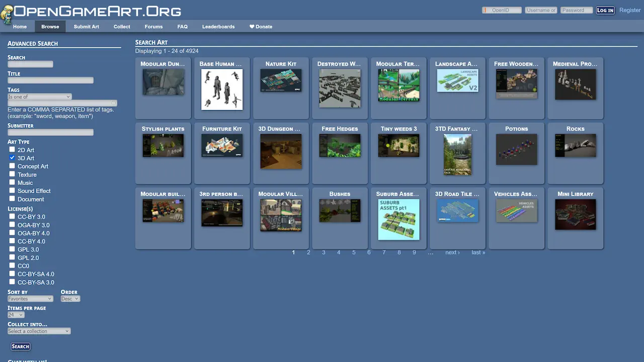Select the CC-BY 3.0 license checkbox

point(12,216)
